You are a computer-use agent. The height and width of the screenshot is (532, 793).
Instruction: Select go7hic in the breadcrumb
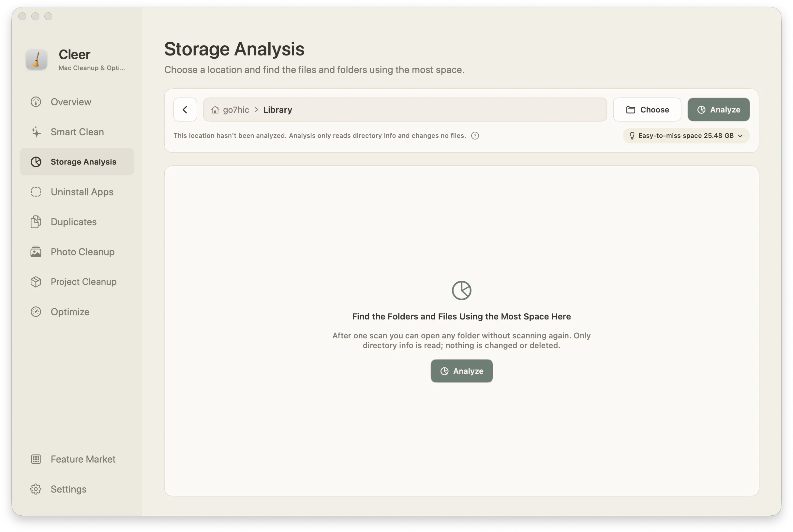236,110
